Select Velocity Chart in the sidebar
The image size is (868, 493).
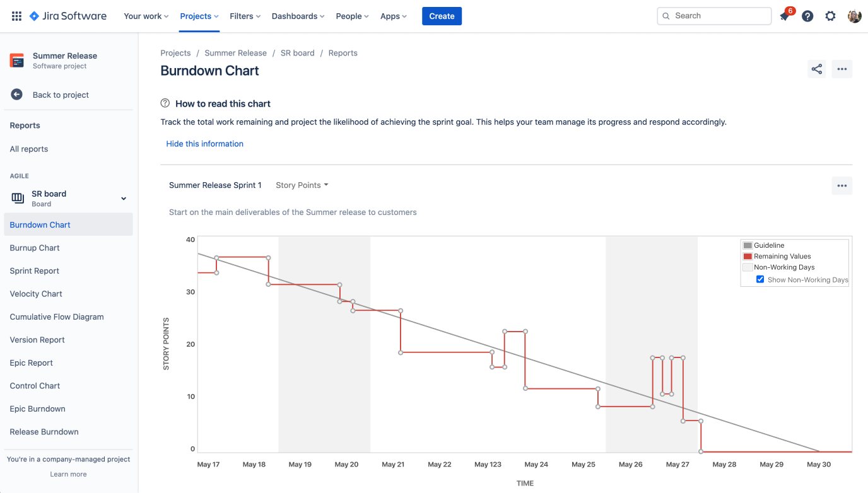[36, 294]
